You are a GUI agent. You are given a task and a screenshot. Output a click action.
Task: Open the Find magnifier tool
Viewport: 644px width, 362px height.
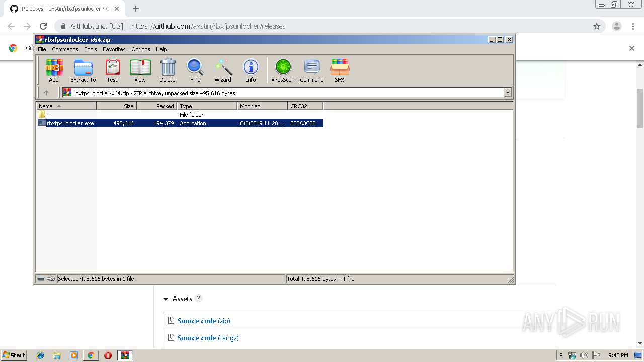coord(195,70)
